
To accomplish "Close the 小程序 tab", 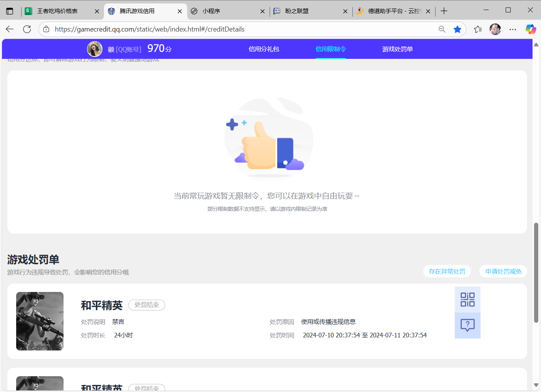I will coord(263,11).
